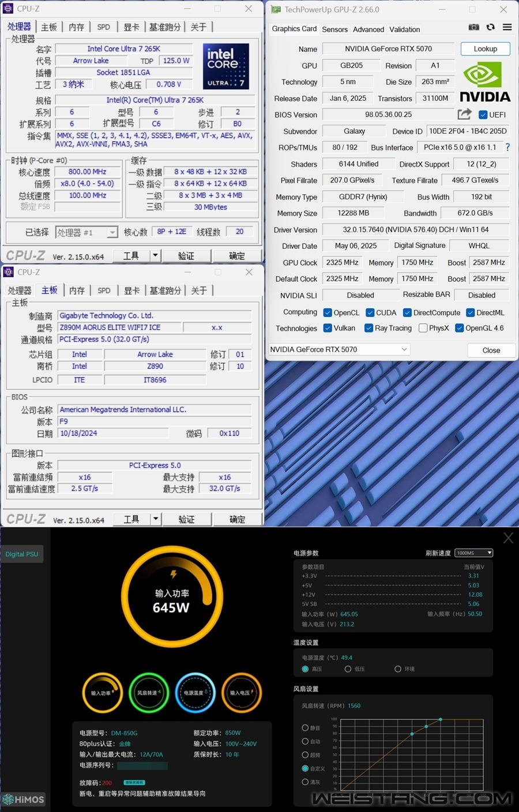The image size is (519, 812).
Task: Open the Validation tab in GPU-Z
Action: pos(405,29)
